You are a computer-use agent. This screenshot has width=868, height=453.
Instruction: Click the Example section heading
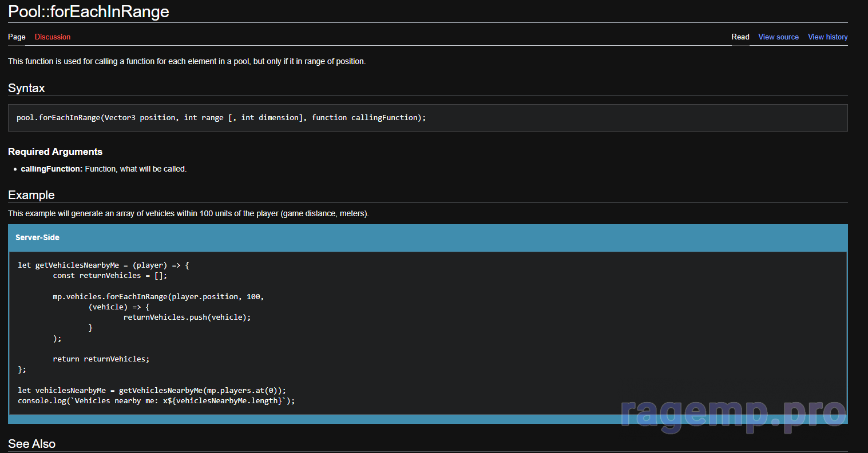(31, 195)
